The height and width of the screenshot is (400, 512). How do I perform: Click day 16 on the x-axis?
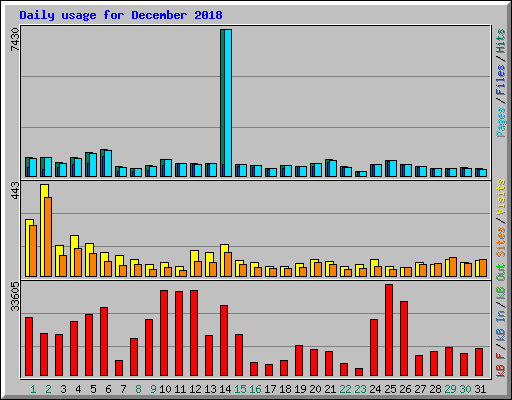(255, 389)
